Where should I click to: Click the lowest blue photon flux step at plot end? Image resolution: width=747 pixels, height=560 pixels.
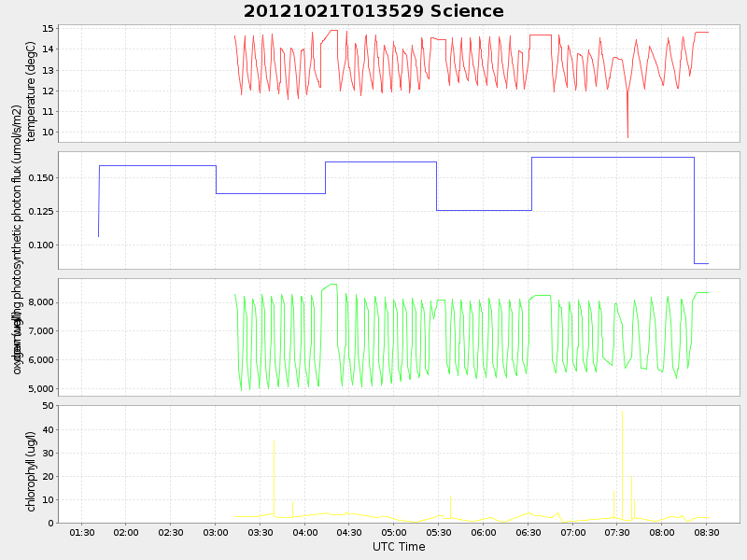click(x=701, y=263)
